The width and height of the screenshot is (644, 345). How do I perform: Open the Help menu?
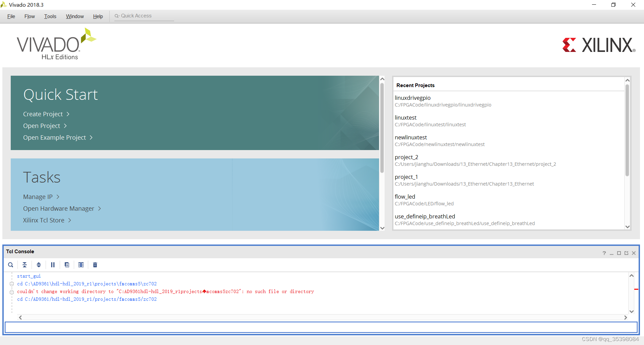point(98,16)
